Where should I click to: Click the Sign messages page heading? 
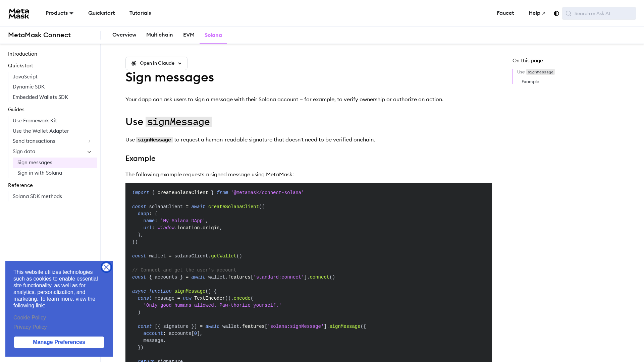169,77
